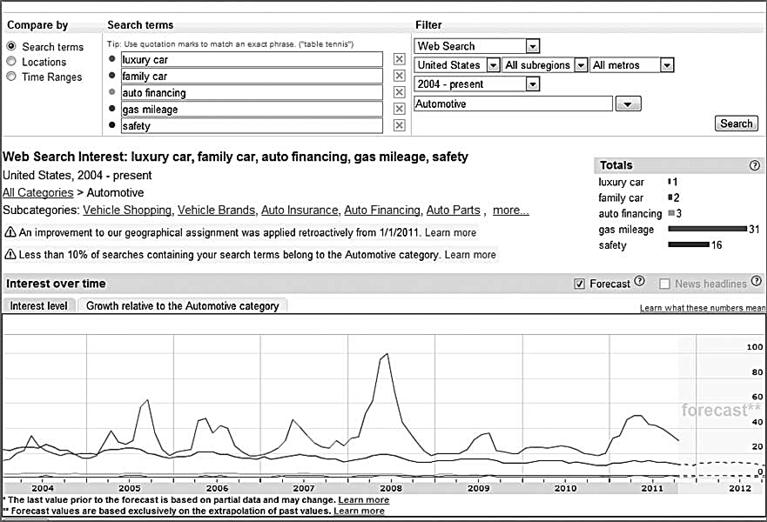The image size is (767, 522).
Task: Click the Search button
Action: 736,124
